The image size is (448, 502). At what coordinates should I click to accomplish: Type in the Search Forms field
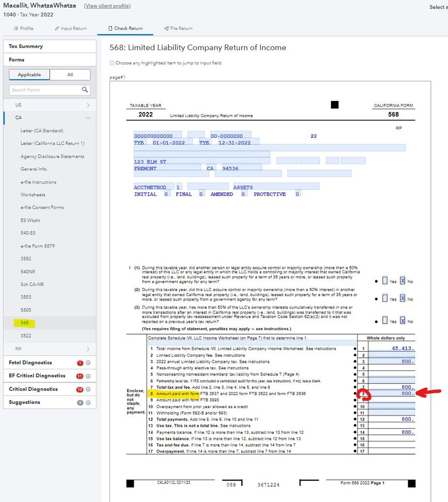(44, 90)
